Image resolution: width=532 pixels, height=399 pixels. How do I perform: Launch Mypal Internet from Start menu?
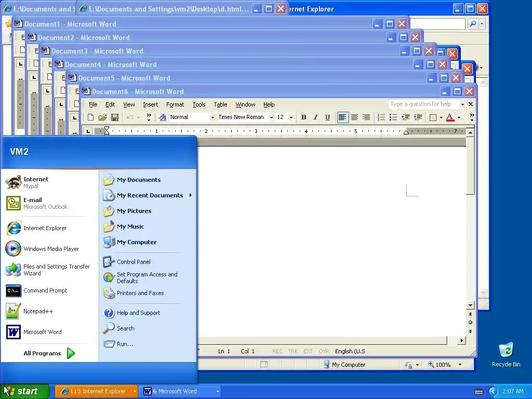(49, 182)
